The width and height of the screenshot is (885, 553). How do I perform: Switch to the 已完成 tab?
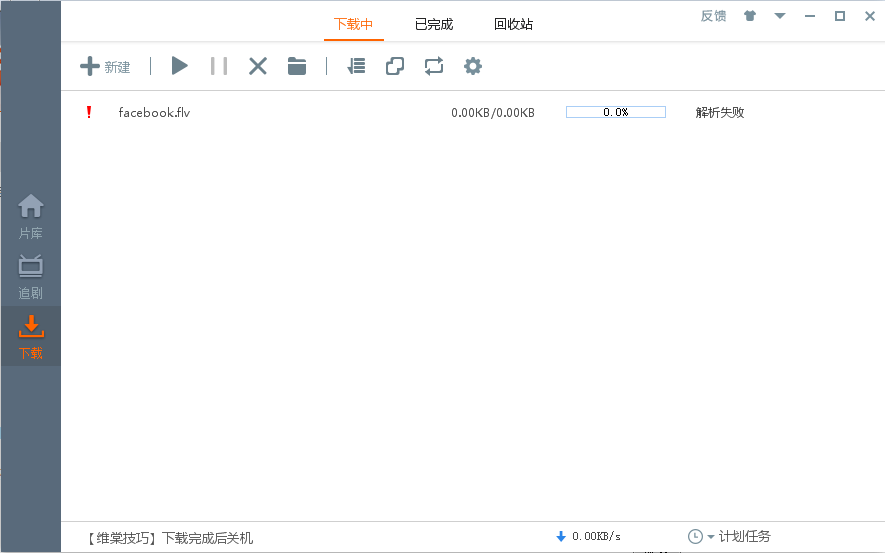[434, 24]
